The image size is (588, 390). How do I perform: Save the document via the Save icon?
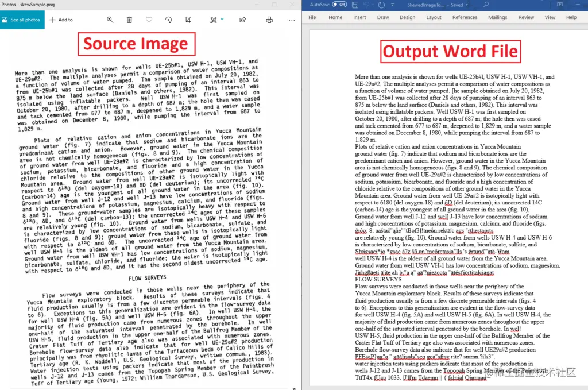[x=355, y=5]
